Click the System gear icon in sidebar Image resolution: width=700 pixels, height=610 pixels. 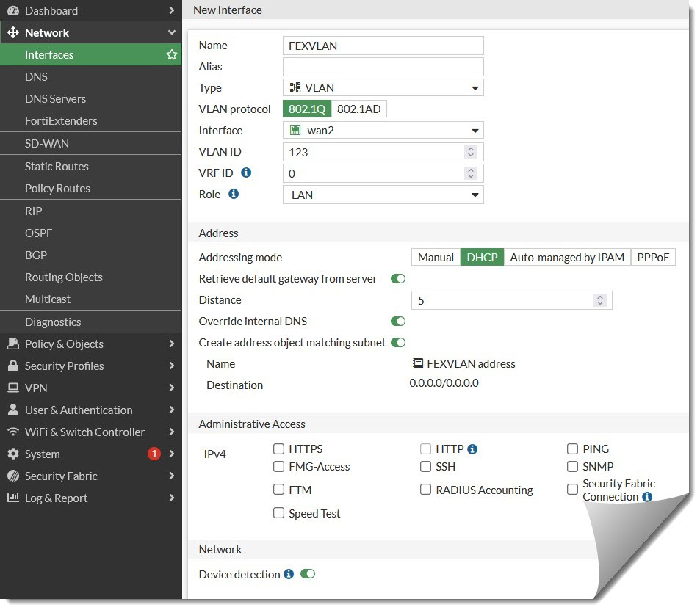click(x=13, y=454)
